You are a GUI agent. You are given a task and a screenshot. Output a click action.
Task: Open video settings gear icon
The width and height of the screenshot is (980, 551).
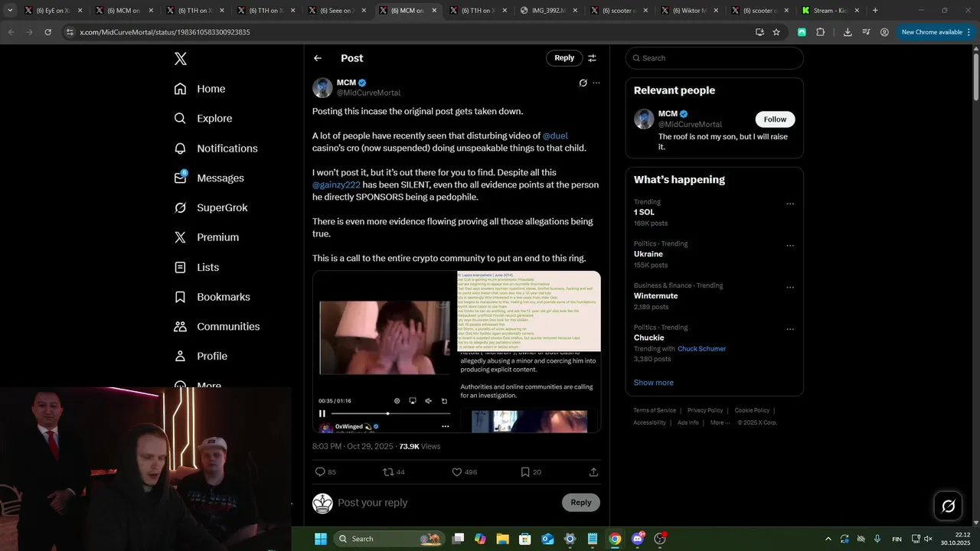397,401
